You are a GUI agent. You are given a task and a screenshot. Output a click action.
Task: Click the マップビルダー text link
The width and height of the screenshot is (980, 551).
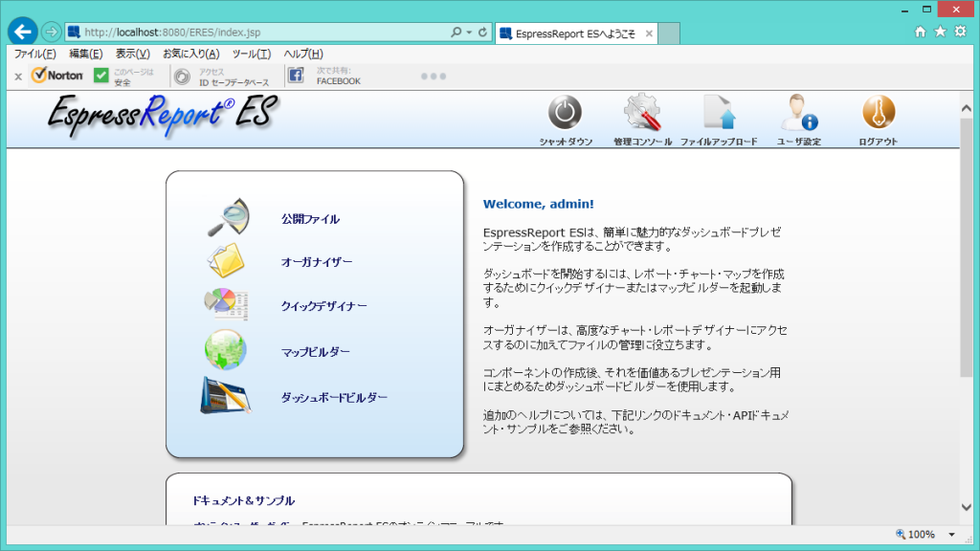coord(315,352)
